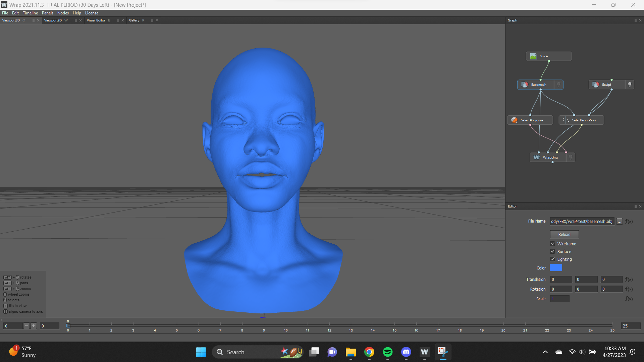Screen dimensions: 644x362
Task: Select the Guide node image icon
Action: (x=533, y=56)
